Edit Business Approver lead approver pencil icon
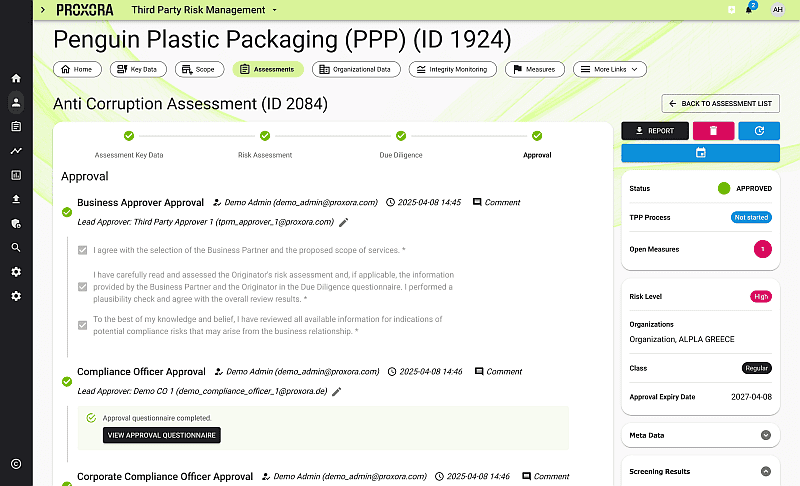Image resolution: width=800 pixels, height=486 pixels. tap(343, 222)
